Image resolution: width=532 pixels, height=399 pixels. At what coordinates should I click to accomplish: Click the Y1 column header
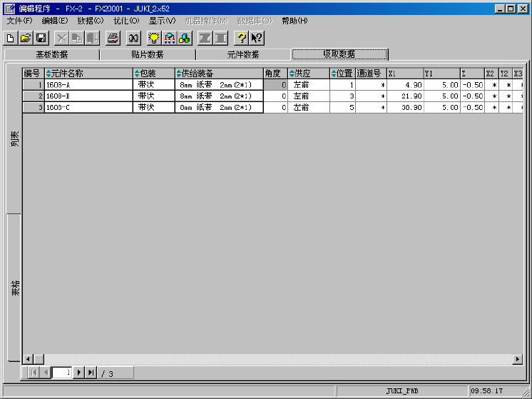tap(441, 74)
